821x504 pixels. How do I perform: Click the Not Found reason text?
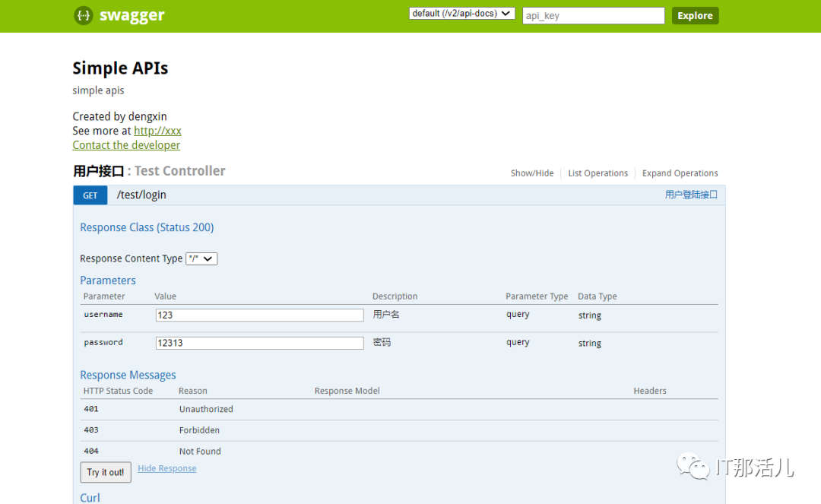[x=200, y=451]
